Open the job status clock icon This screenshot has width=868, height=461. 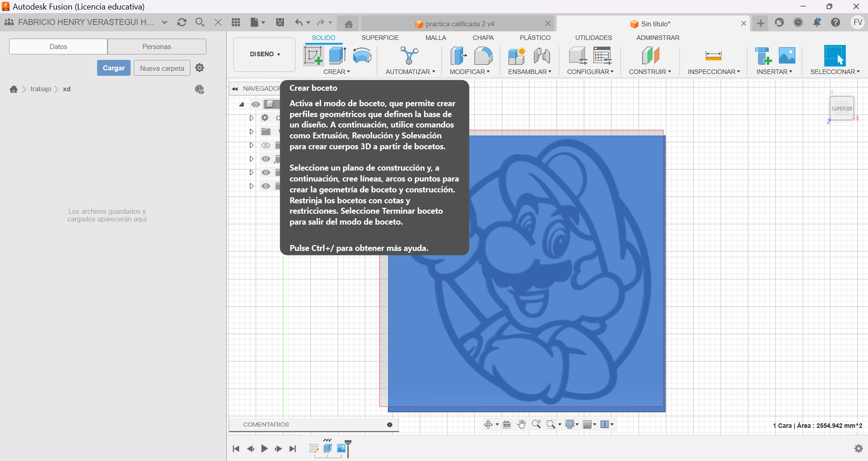[798, 22]
